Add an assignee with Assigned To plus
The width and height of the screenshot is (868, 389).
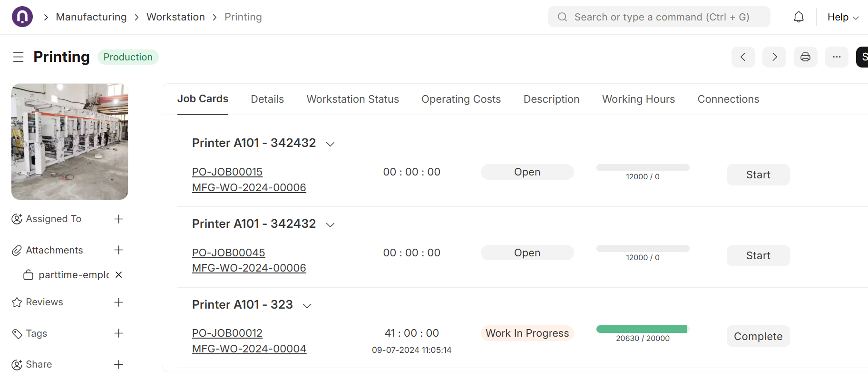pos(119,219)
